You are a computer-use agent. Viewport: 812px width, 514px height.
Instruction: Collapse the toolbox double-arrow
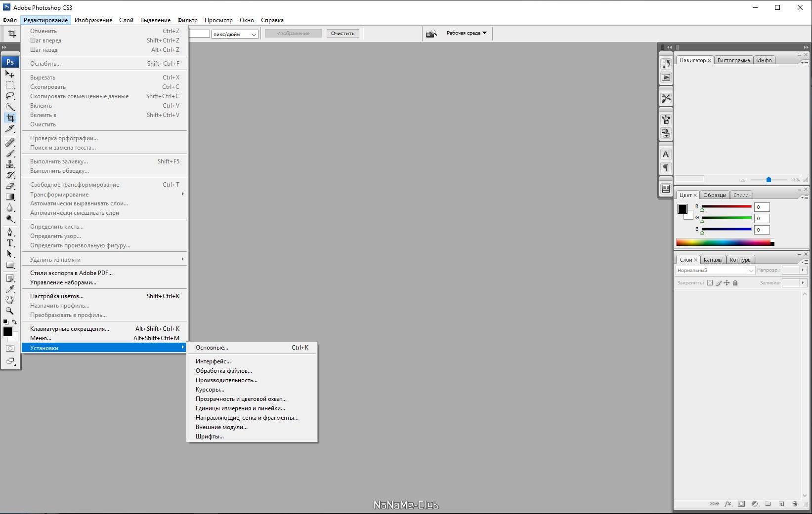point(4,47)
